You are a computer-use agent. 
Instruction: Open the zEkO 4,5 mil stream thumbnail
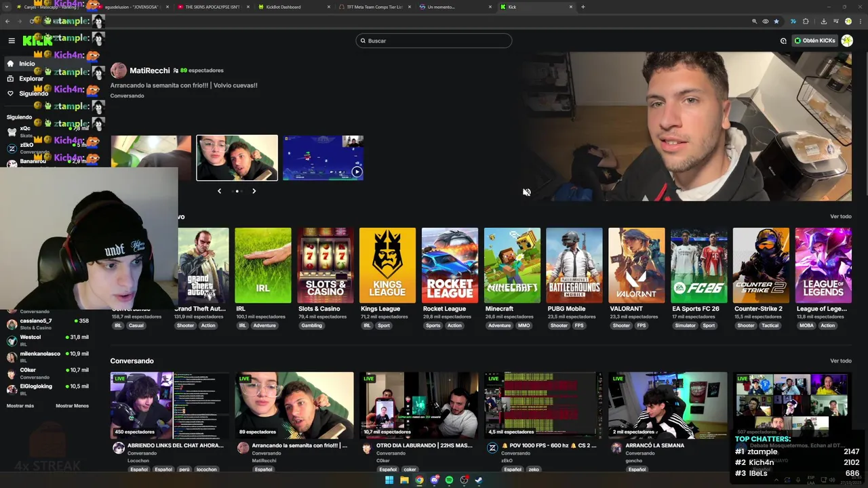click(x=543, y=405)
